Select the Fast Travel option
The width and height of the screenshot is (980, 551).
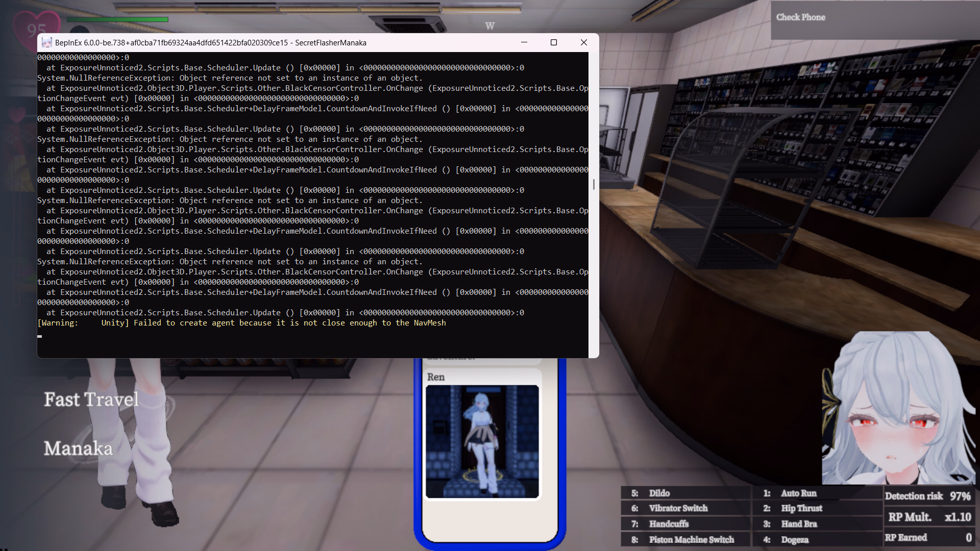(x=91, y=399)
